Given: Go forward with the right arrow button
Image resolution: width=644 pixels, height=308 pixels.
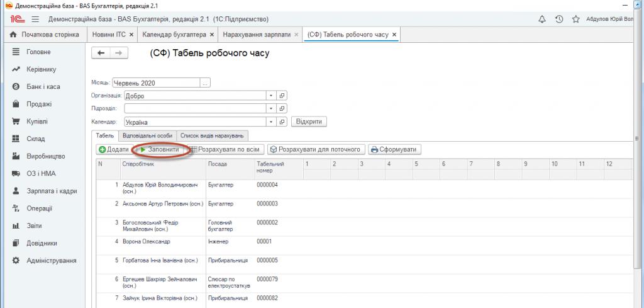Looking at the screenshot, I should point(119,53).
